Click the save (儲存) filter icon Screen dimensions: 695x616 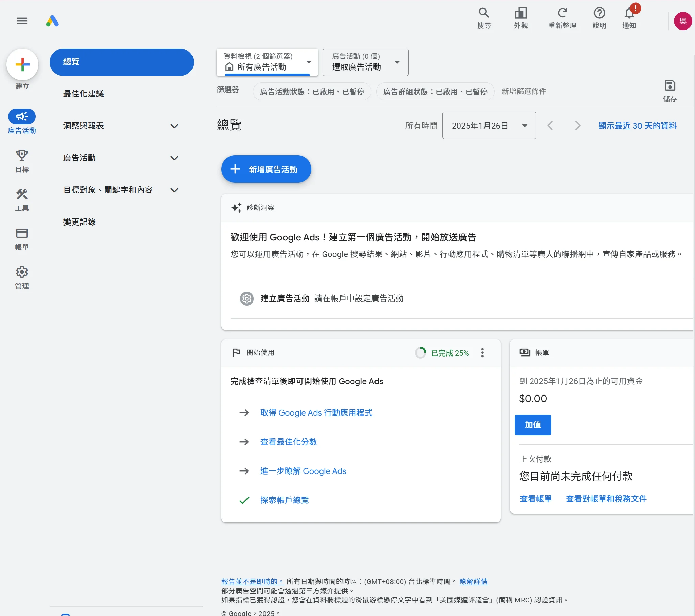(670, 85)
